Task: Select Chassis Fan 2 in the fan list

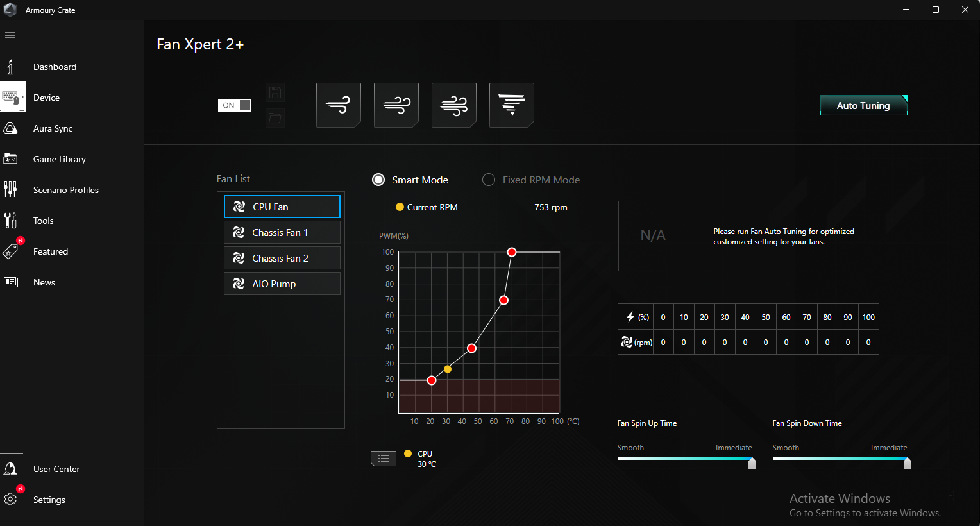Action: [282, 258]
